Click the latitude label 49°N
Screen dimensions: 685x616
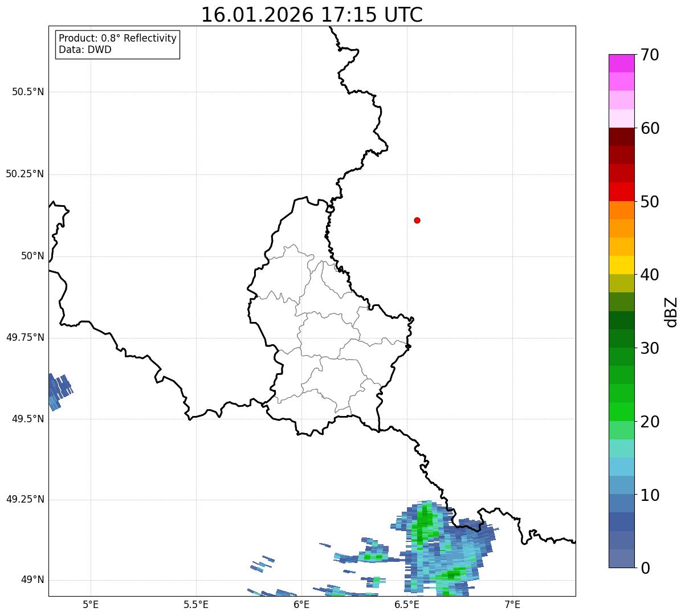(32, 580)
